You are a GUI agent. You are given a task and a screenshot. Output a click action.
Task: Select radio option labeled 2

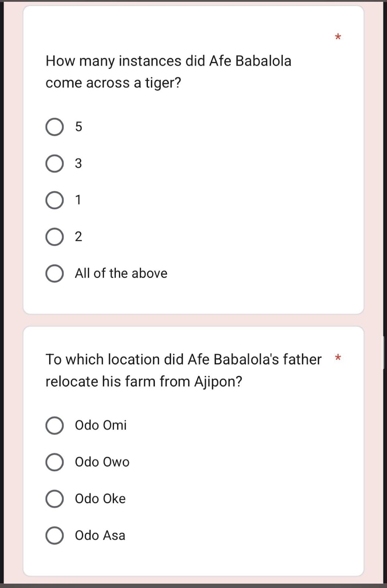click(x=54, y=237)
